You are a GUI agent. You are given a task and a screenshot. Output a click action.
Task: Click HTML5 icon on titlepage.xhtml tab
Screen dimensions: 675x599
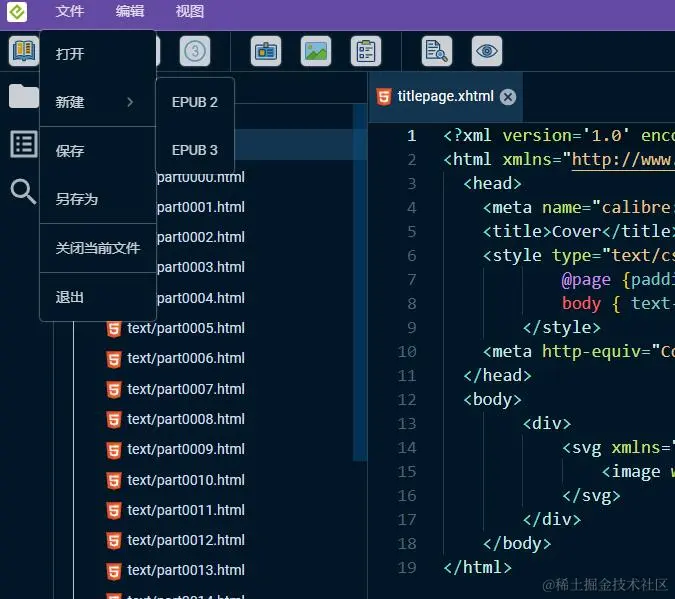pos(384,97)
